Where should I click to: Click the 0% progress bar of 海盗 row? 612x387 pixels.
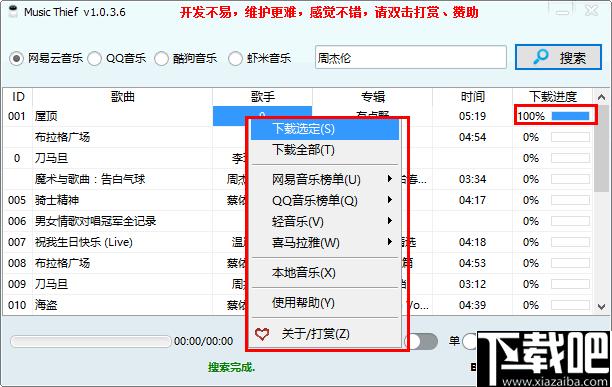point(570,305)
